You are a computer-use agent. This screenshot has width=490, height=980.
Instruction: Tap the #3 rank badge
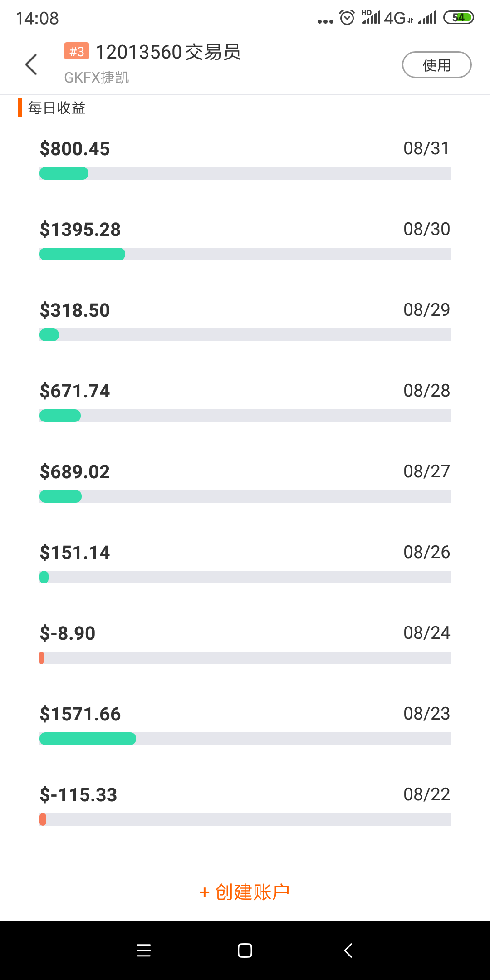click(x=76, y=51)
